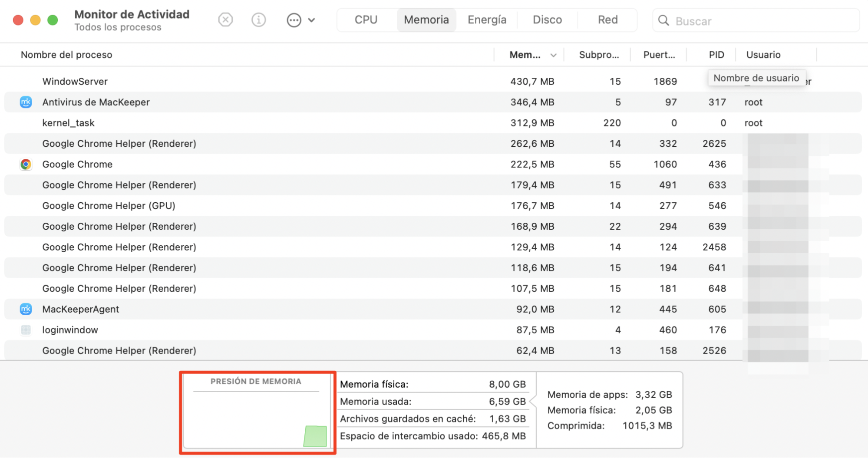Viewport: 868px width, 458px height.
Task: Click the ellipsis more options icon
Action: 294,20
